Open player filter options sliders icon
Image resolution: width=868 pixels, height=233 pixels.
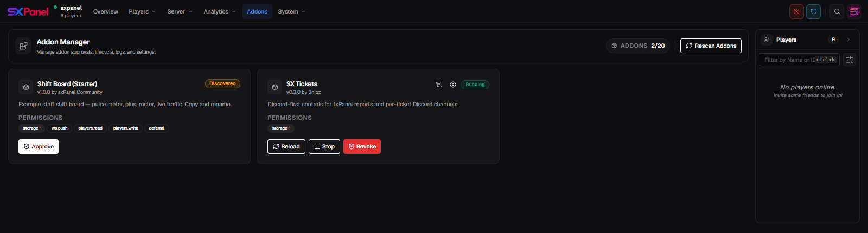(x=850, y=60)
